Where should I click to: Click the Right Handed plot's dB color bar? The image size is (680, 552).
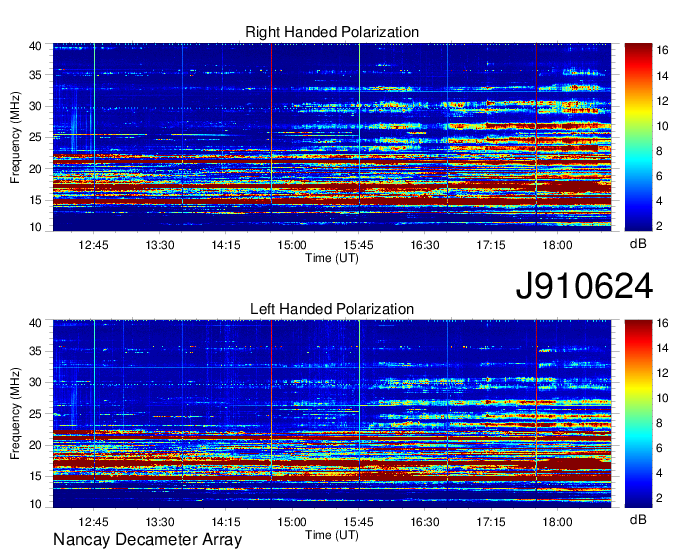(x=638, y=137)
